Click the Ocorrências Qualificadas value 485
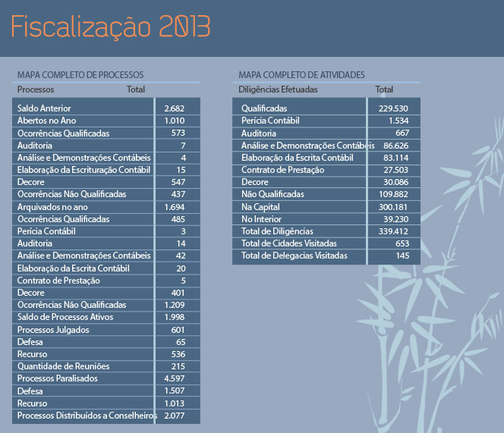The image size is (504, 433). [x=178, y=219]
